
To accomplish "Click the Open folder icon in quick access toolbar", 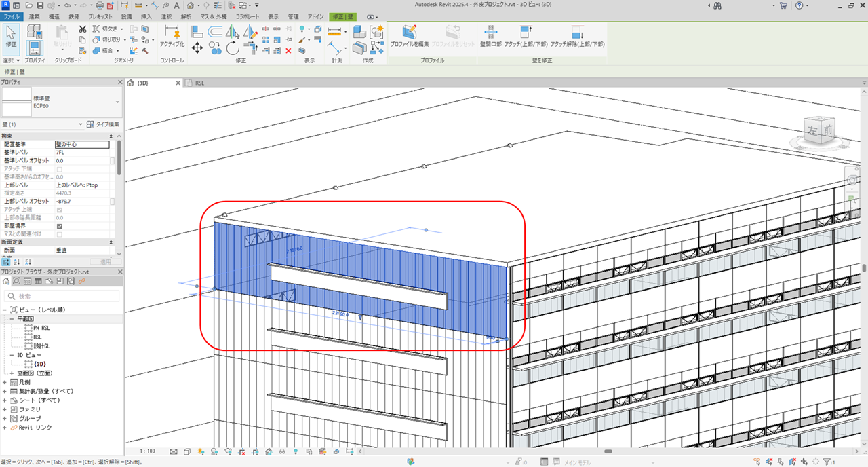I will (x=28, y=5).
